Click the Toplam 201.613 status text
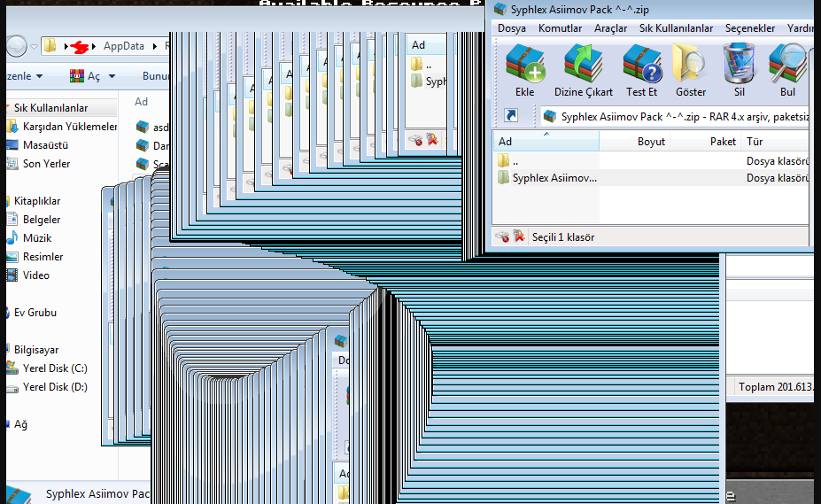821x504 pixels. pyautogui.click(x=776, y=387)
